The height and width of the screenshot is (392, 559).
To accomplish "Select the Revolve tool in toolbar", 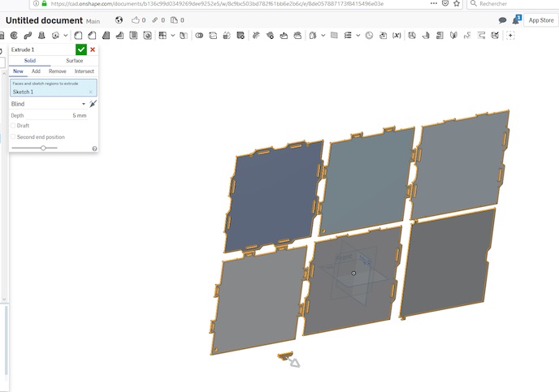I will point(15,35).
